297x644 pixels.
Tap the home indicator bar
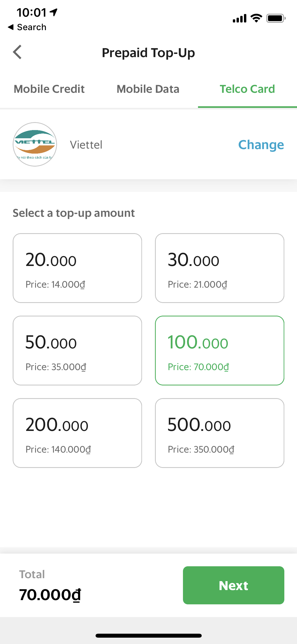pyautogui.click(x=149, y=636)
